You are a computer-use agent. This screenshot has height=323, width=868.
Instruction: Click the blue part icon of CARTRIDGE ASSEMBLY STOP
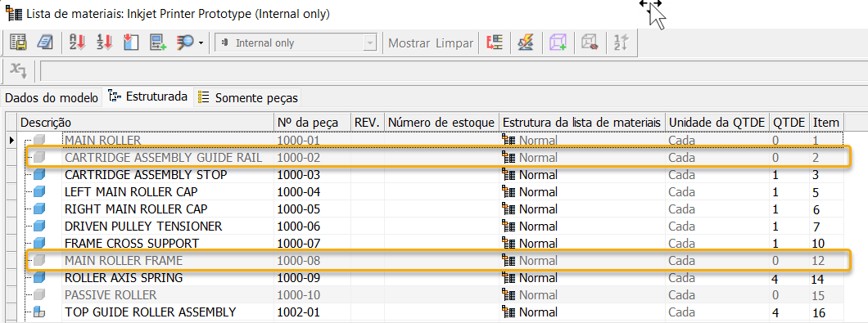pos(38,175)
